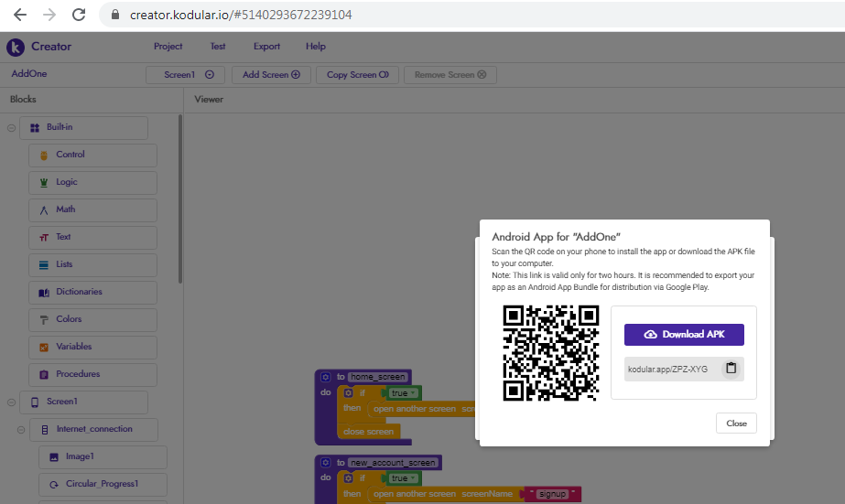Viewport: 845px width, 504px height.
Task: Click the new_account_screen procedure gear icon
Action: tap(326, 463)
